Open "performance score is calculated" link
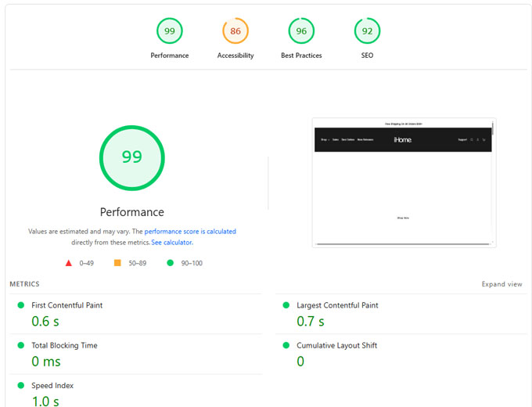The width and height of the screenshot is (532, 407). (190, 232)
